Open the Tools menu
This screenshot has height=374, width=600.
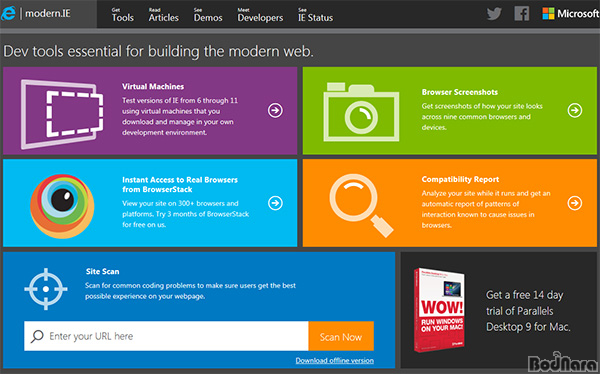[122, 15]
